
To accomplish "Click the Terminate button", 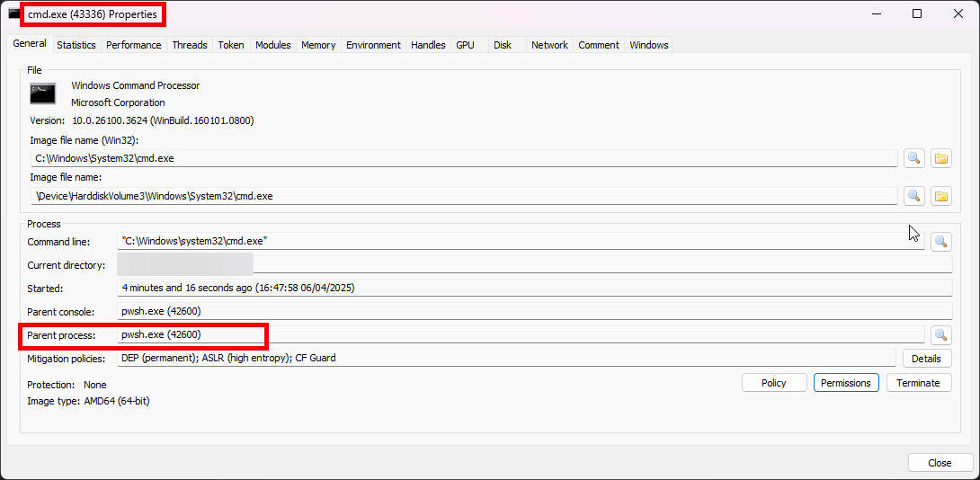I will click(x=918, y=383).
